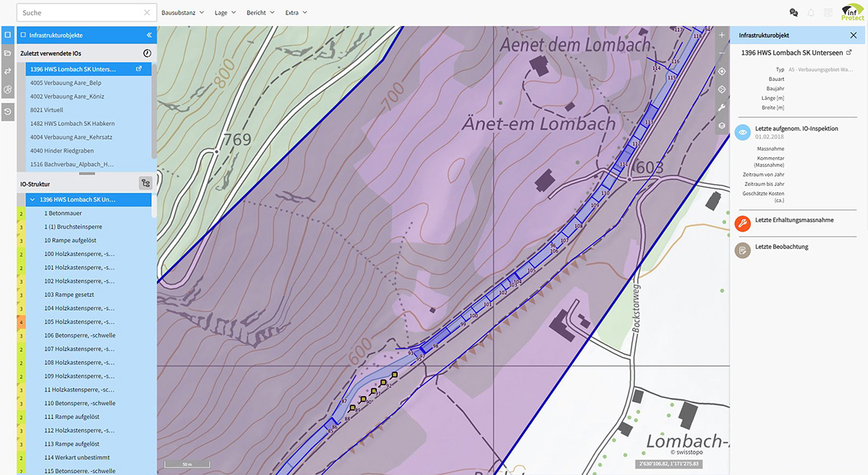Click the orange wrench Erhaltungsmassnahme icon
This screenshot has height=475, width=868.
[x=742, y=223]
